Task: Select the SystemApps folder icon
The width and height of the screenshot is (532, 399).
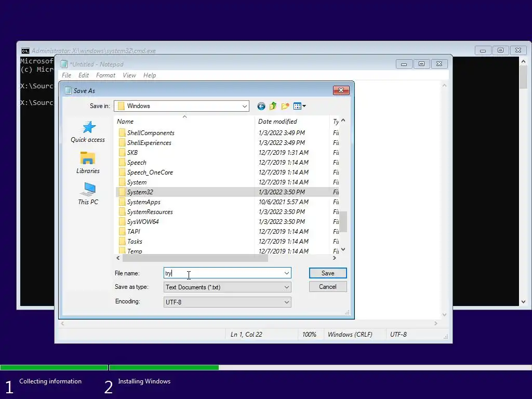Action: [122, 202]
